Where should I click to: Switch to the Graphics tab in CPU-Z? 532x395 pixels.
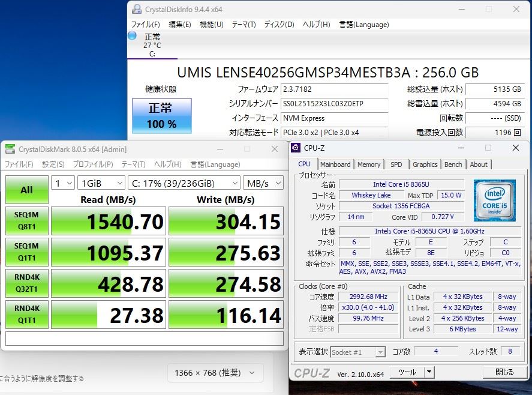coord(425,164)
